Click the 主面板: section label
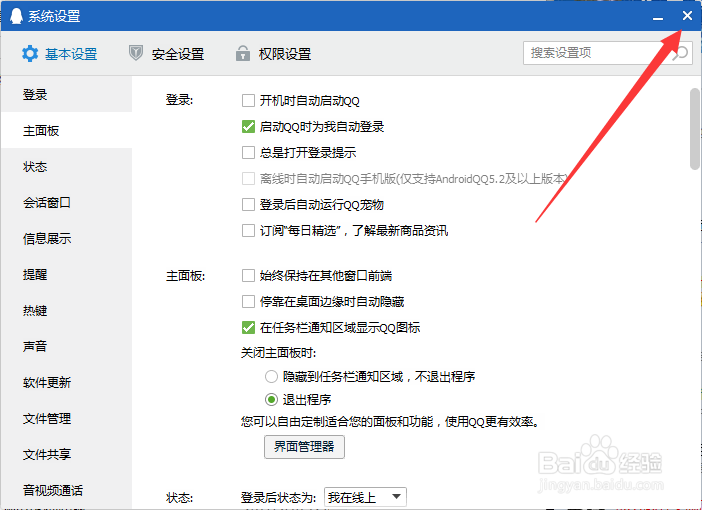This screenshot has height=510, width=702. [x=185, y=275]
